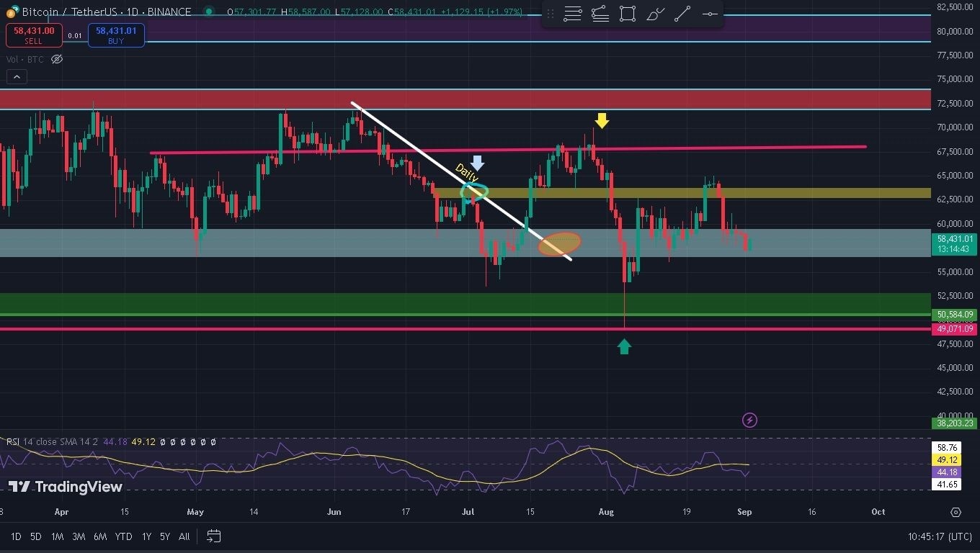Select the YTD time range
Screen dimensions: 980x553
(123, 536)
